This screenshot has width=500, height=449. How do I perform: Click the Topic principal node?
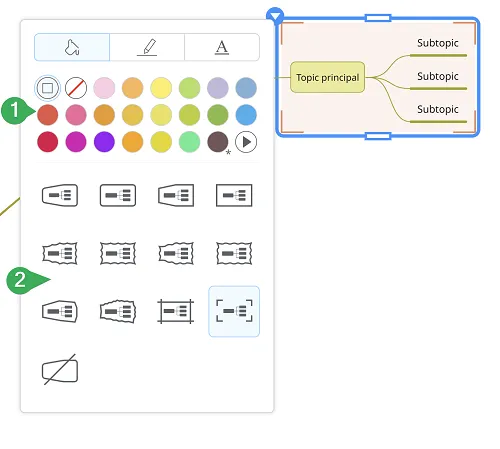click(x=327, y=77)
